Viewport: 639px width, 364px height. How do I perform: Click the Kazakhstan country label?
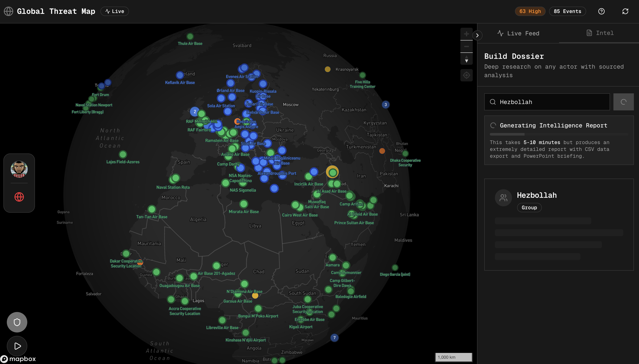click(354, 110)
